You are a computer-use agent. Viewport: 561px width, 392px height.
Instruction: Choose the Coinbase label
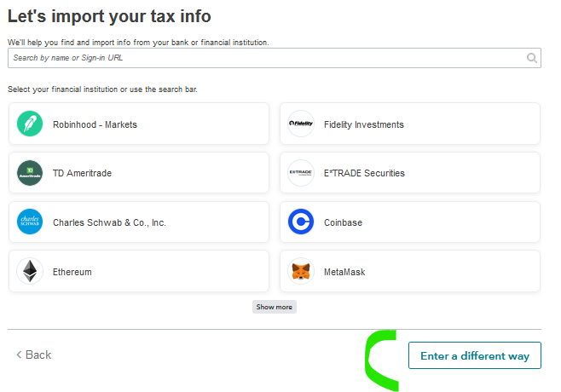click(343, 222)
